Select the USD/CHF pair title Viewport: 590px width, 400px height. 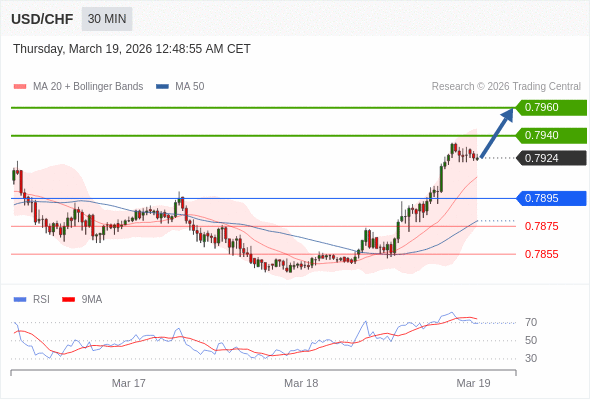[42, 19]
